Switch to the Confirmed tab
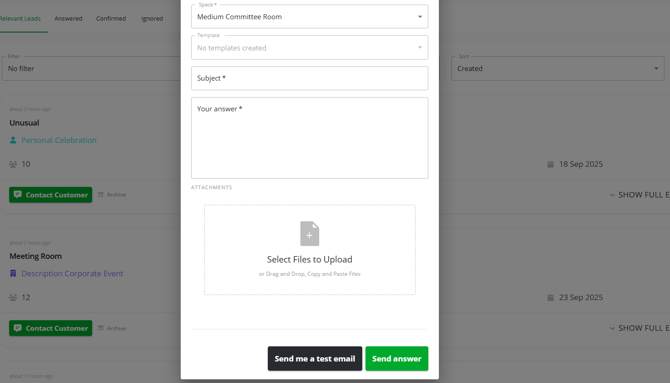 tap(111, 18)
